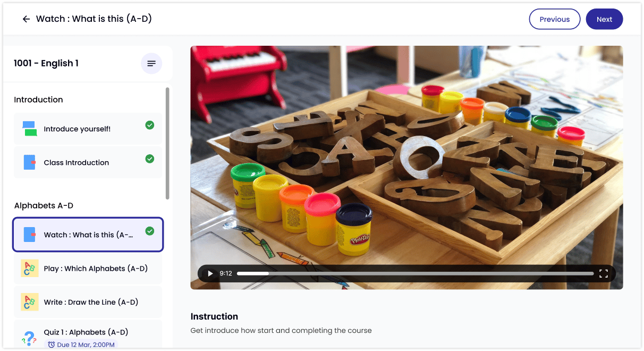Open the course outline menu icon
Image resolution: width=644 pixels, height=351 pixels.
[151, 63]
